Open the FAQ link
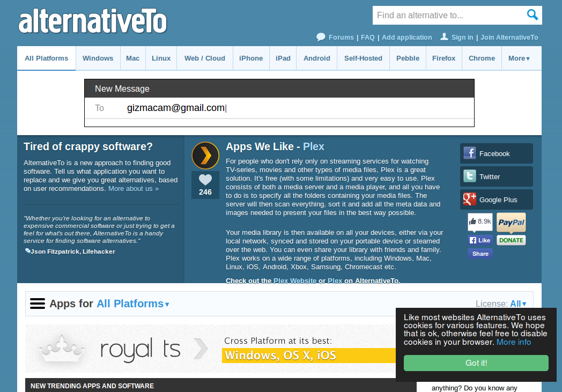This screenshot has width=562, height=392. tap(367, 37)
